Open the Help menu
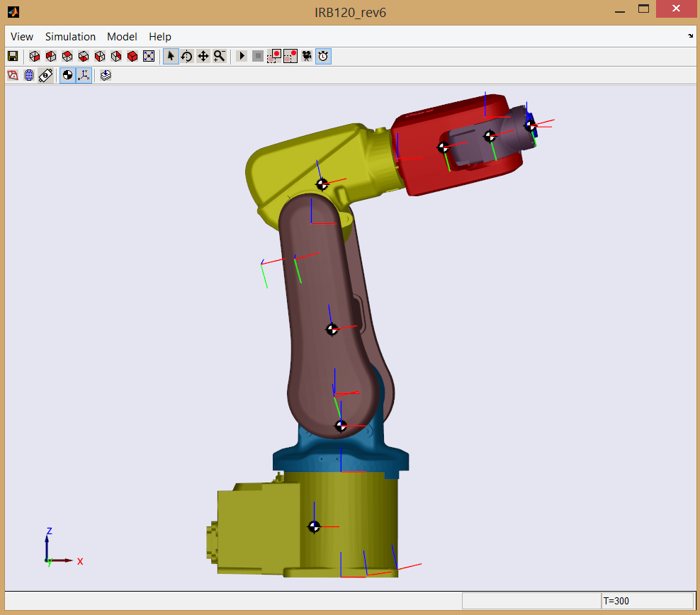 click(160, 37)
